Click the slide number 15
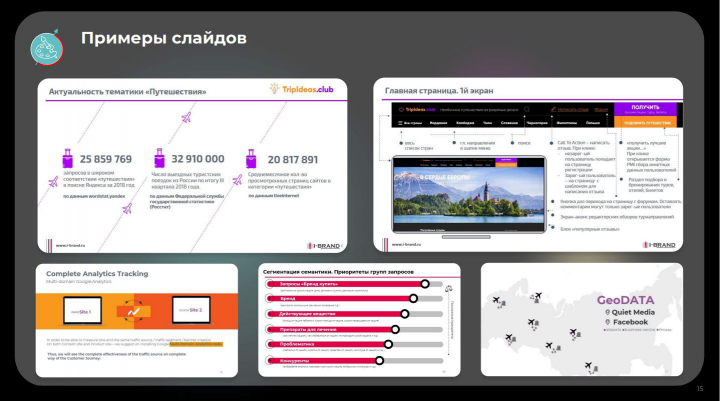This screenshot has height=401, width=720. click(700, 389)
